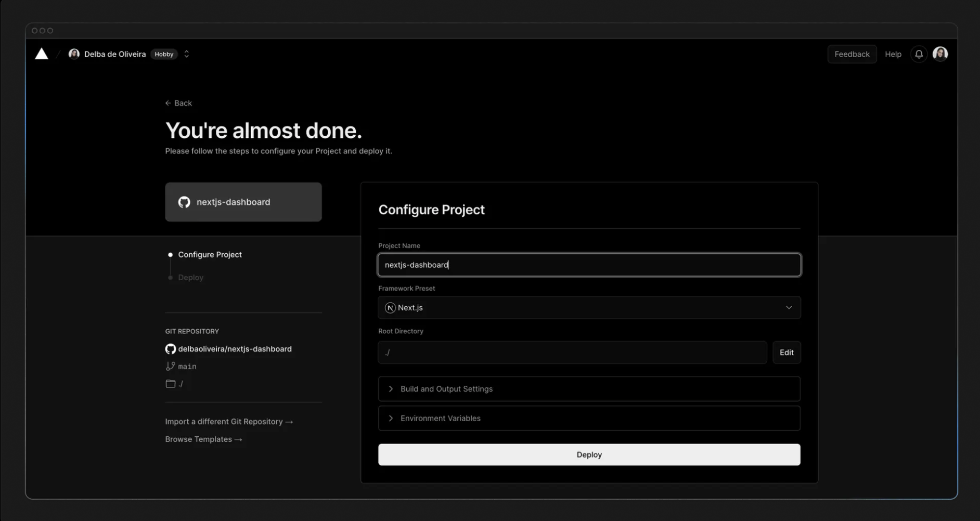Click the Hobby plan badge
This screenshot has height=521, width=980.
164,54
